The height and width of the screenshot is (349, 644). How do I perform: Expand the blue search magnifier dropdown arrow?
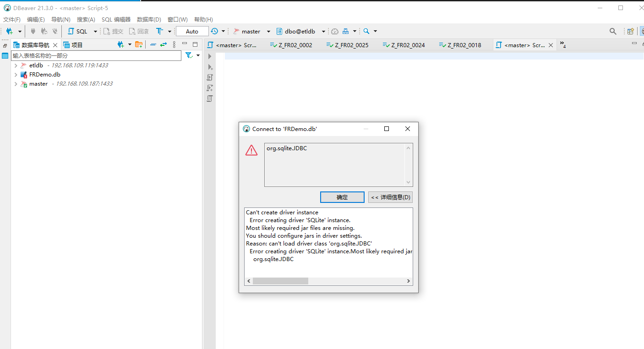(x=375, y=32)
